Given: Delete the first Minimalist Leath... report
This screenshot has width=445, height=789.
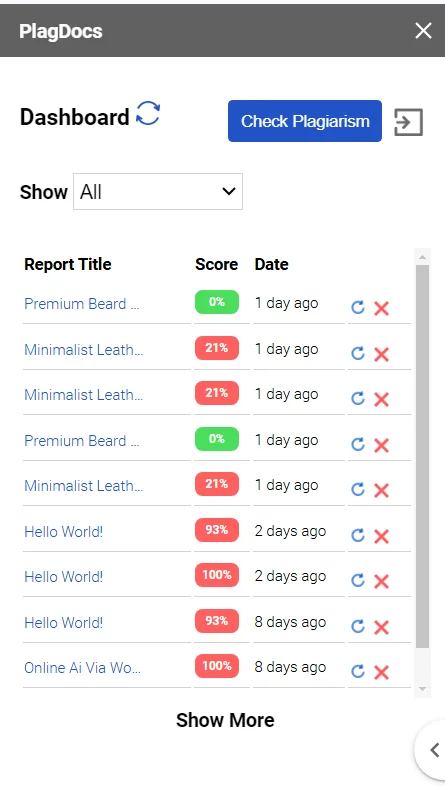Looking at the screenshot, I should tap(382, 354).
